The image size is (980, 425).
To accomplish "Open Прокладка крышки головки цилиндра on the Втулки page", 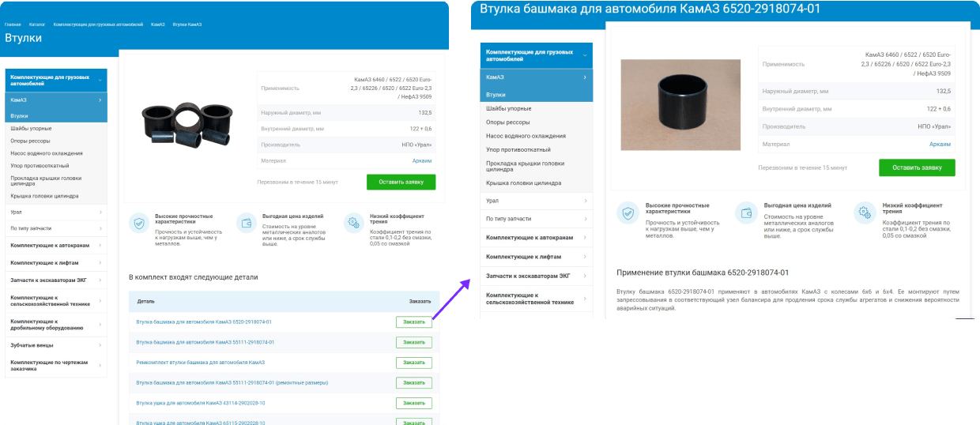I will click(44, 181).
